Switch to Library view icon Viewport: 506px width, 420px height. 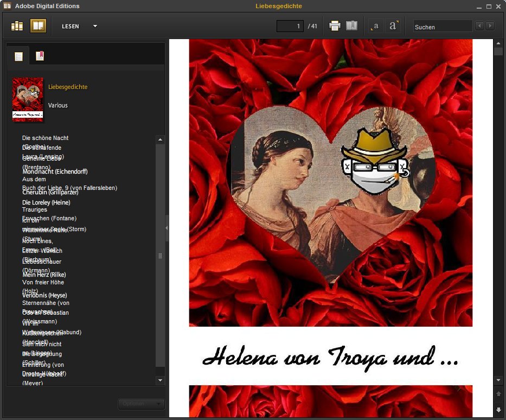coord(17,26)
